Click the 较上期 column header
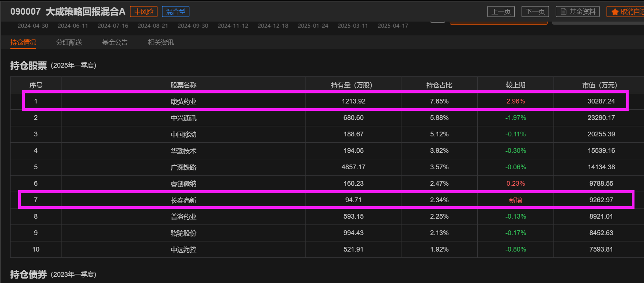Viewport: 644px width, 283px height. pos(516,85)
